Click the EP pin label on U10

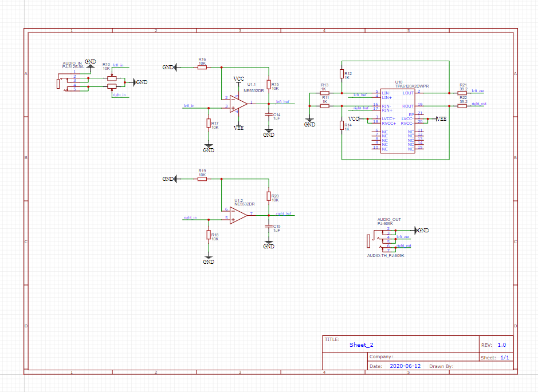coord(411,114)
